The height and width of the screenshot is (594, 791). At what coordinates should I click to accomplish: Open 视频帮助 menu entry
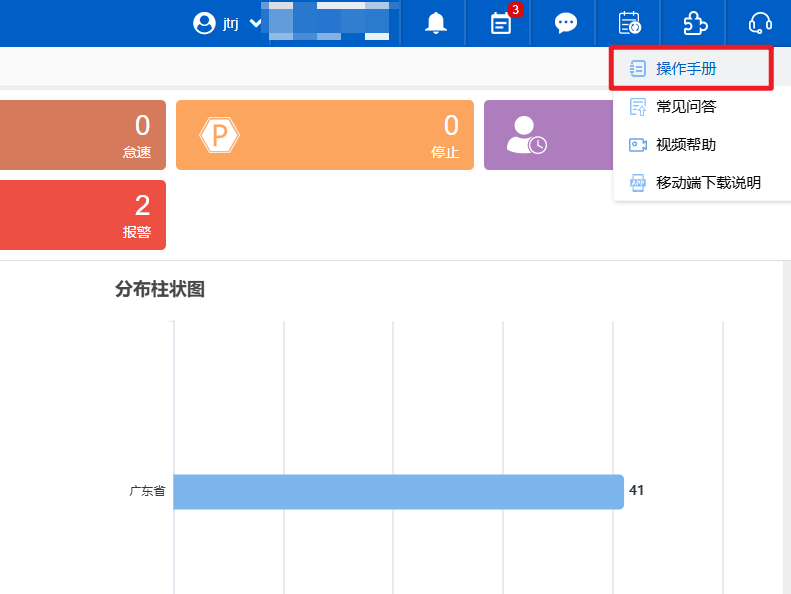tap(686, 145)
